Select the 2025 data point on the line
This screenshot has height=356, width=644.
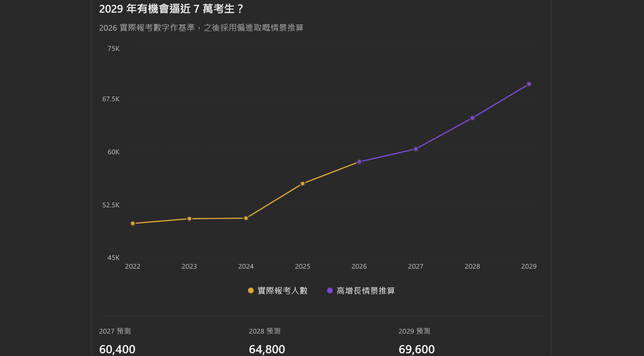[302, 184]
